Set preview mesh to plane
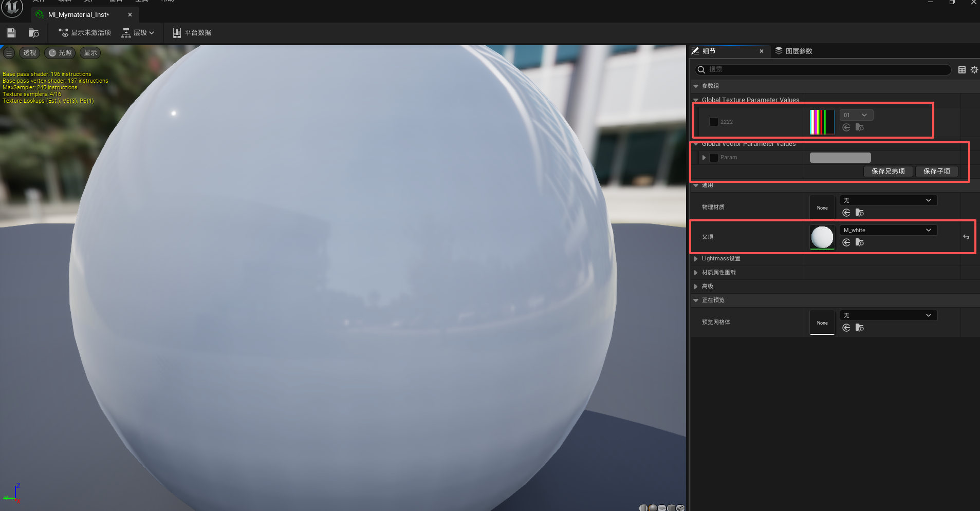Image resolution: width=980 pixels, height=511 pixels. pyautogui.click(x=662, y=507)
